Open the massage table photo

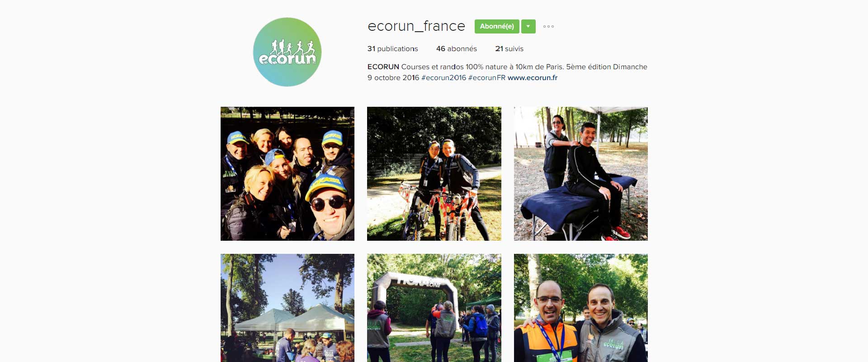coord(581,174)
